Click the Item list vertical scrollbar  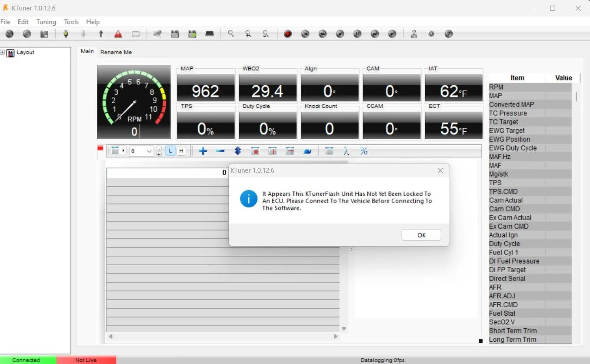click(x=577, y=97)
